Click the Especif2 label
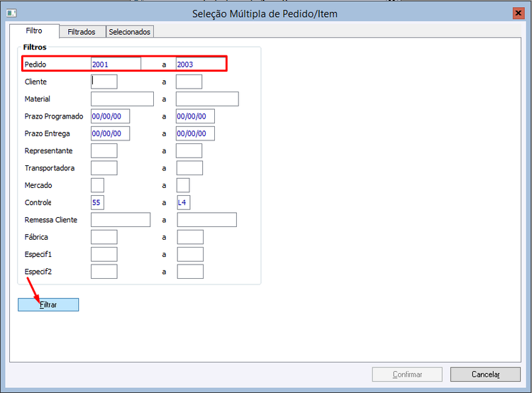Viewport: 532px width, 393px height. click(x=38, y=272)
